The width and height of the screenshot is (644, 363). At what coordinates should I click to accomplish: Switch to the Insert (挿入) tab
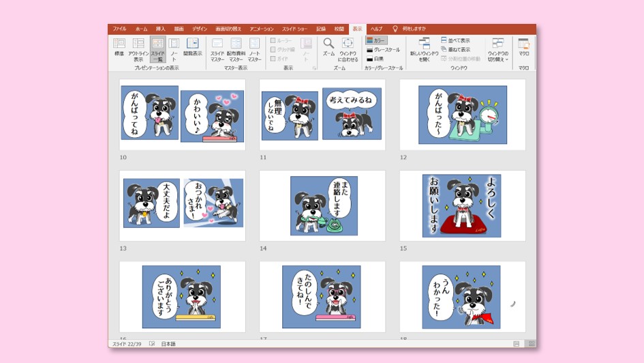pyautogui.click(x=161, y=29)
